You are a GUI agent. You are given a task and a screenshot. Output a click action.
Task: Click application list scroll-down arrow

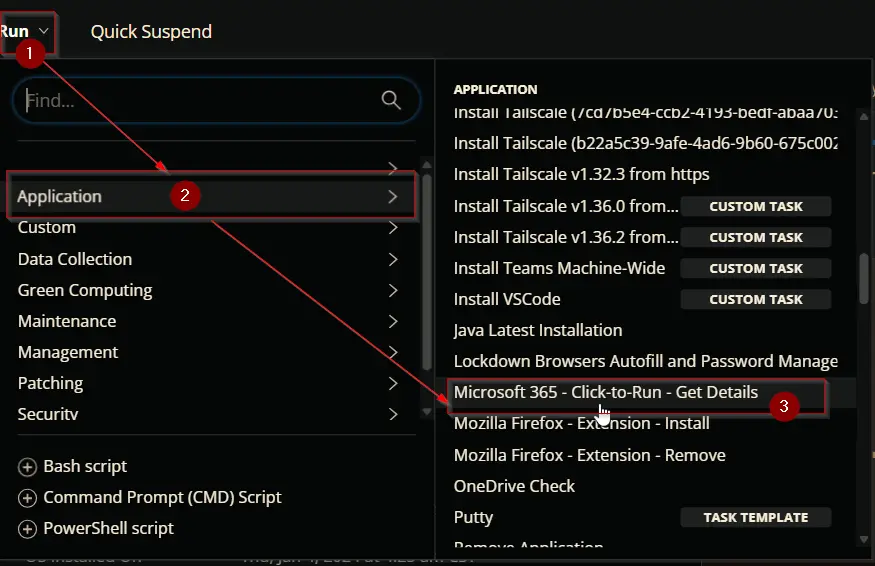[x=864, y=540]
